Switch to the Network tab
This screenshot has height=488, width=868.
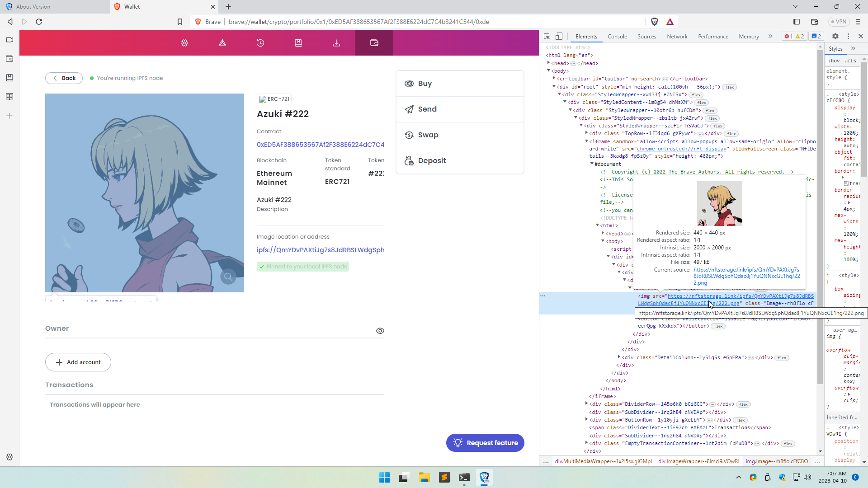coord(677,36)
